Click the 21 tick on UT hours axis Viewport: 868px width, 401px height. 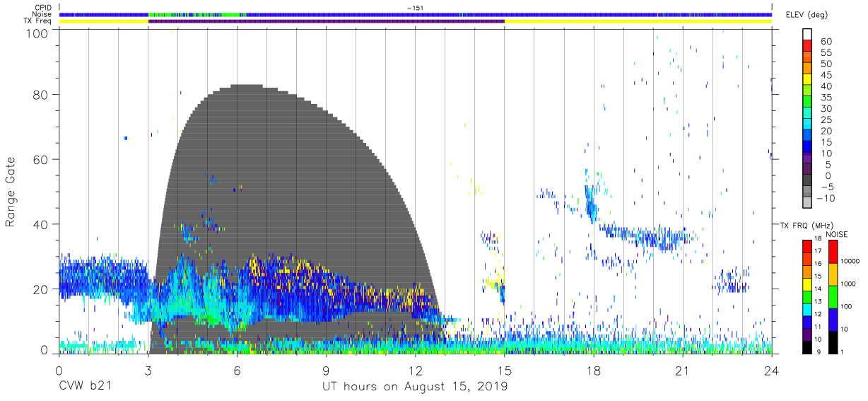(683, 371)
